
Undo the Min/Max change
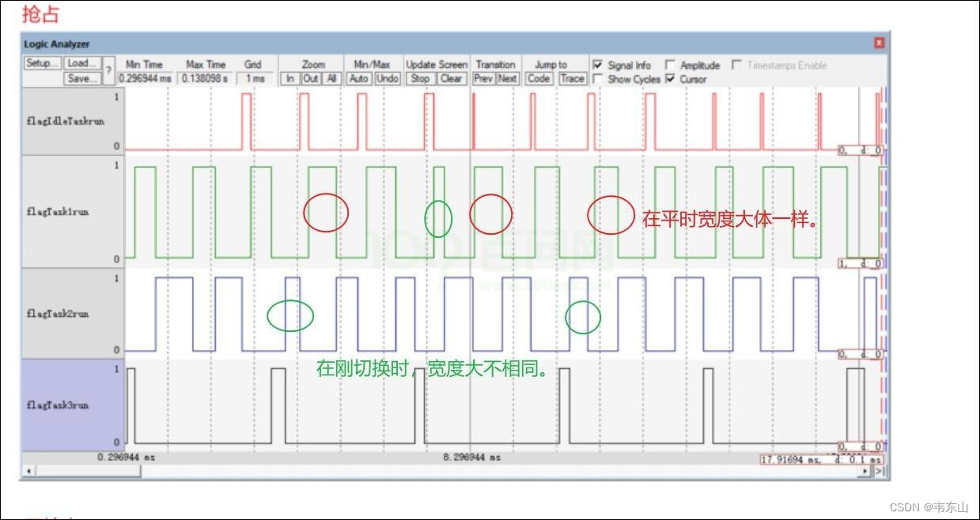[388, 78]
